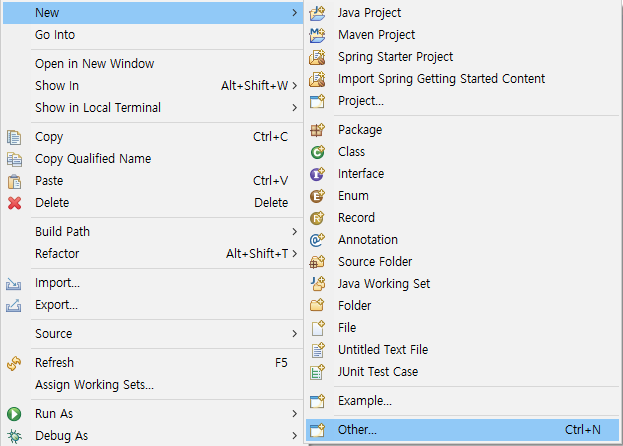Click the Ctrl+N shortcut label

click(583, 430)
